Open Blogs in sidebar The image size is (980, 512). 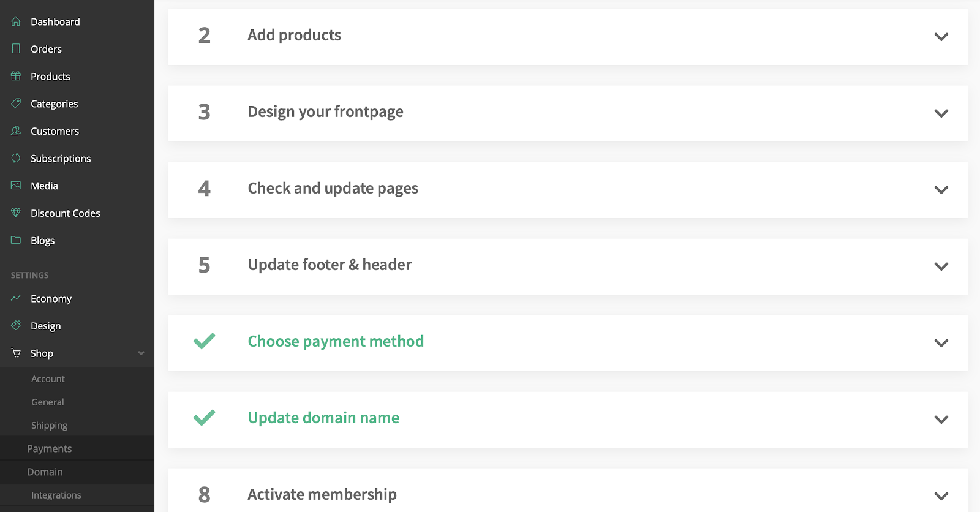(42, 241)
